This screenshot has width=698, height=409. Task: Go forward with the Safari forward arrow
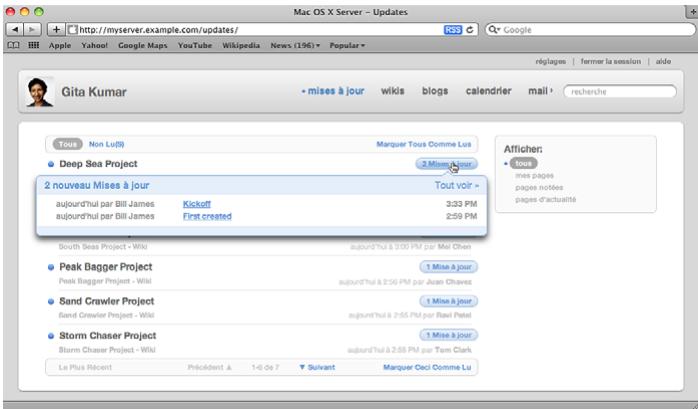point(32,30)
